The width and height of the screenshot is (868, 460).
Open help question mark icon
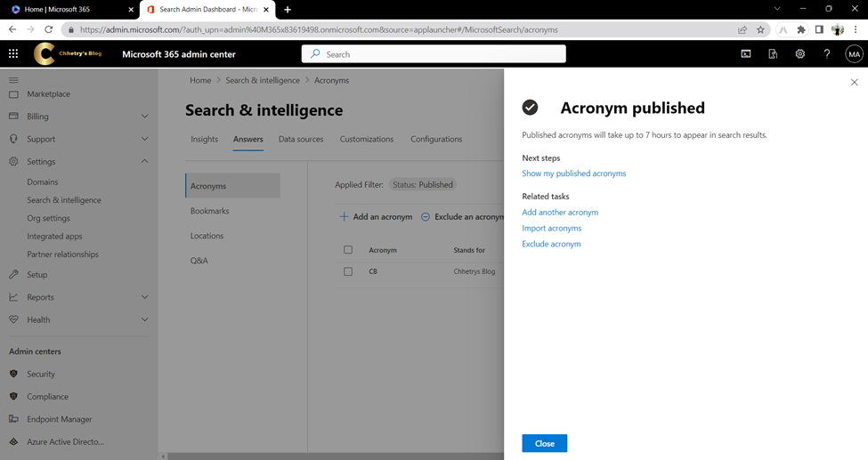point(826,53)
